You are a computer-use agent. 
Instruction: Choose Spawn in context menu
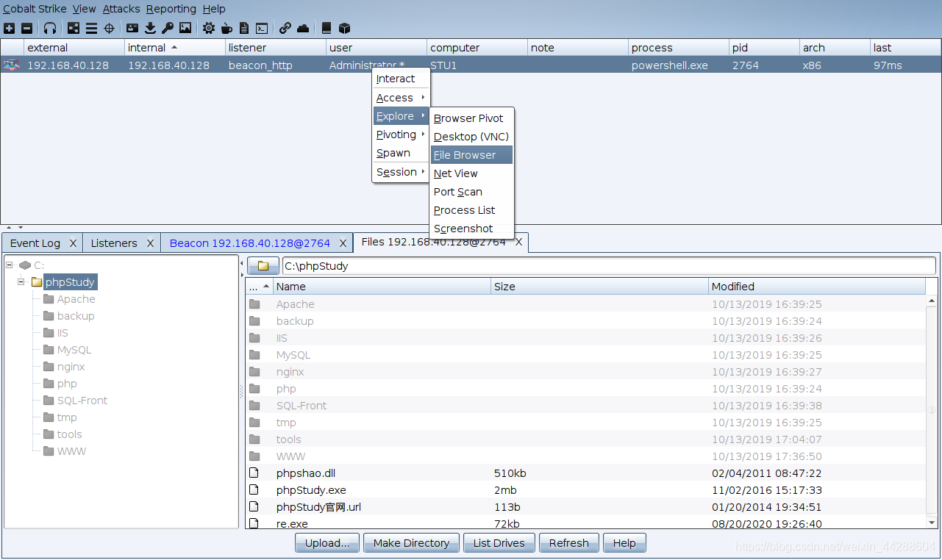pos(401,153)
